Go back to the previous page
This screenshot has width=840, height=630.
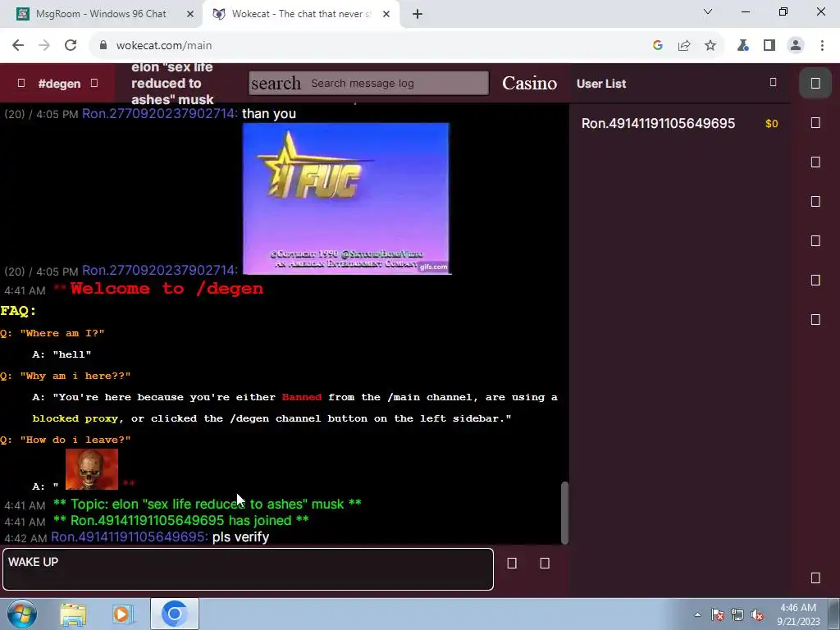click(18, 46)
